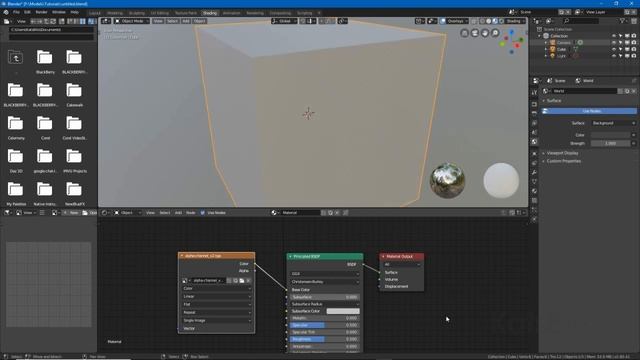Screen dimensions: 640x360
Task: Open the File menu
Action: (16, 12)
